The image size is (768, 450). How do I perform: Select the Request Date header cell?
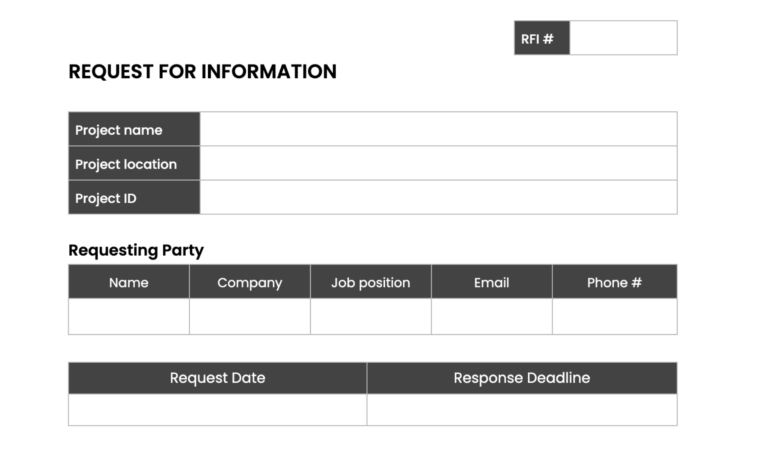point(217,378)
